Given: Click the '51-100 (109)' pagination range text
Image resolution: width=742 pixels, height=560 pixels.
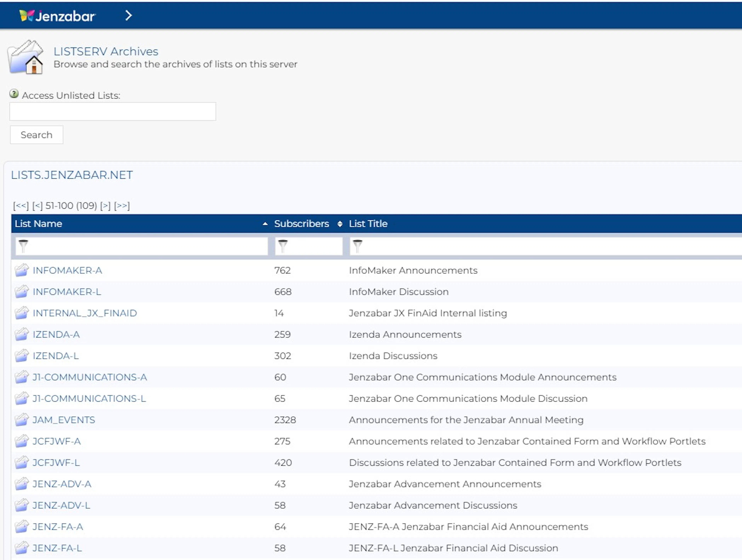Looking at the screenshot, I should pyautogui.click(x=71, y=206).
